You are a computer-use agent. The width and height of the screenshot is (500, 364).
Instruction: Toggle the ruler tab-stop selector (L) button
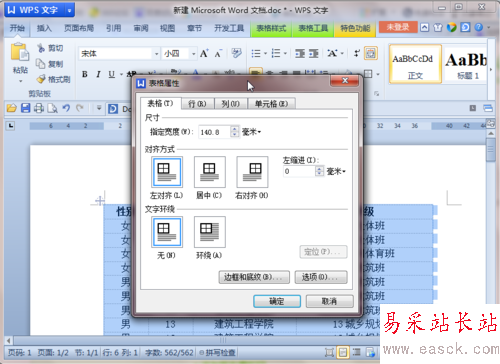point(11,126)
